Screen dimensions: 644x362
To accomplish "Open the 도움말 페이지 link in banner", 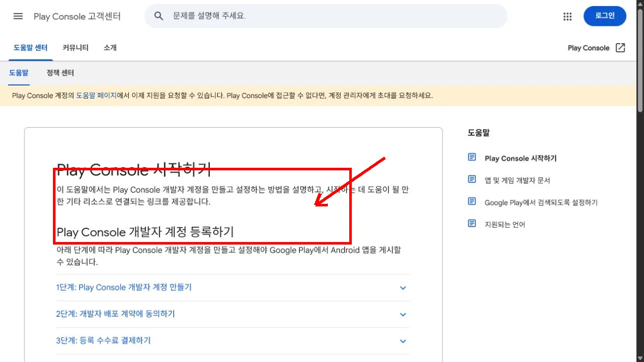I will point(96,95).
